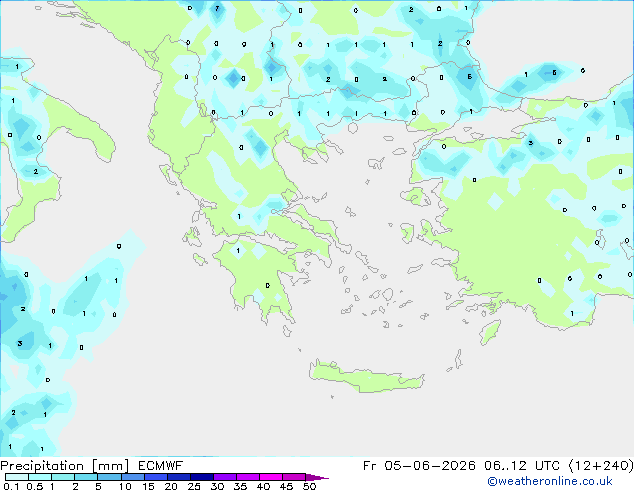This screenshot has height=490, width=634.
Task: Click the legend label "0.1"
Action: tap(11, 486)
